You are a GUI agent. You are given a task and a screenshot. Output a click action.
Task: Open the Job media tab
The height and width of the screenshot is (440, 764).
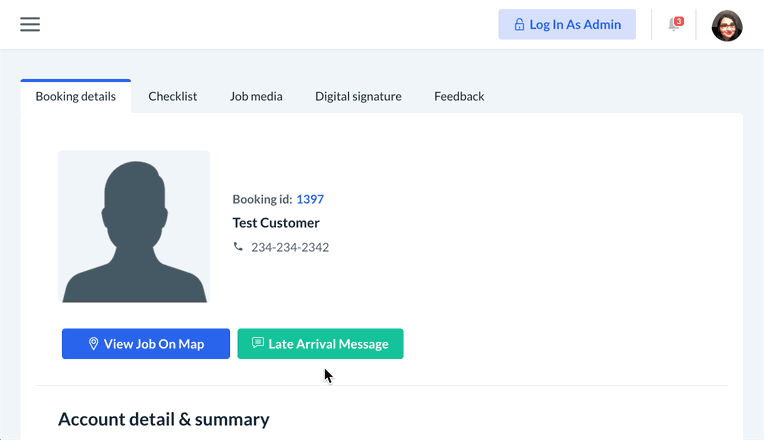tap(256, 97)
